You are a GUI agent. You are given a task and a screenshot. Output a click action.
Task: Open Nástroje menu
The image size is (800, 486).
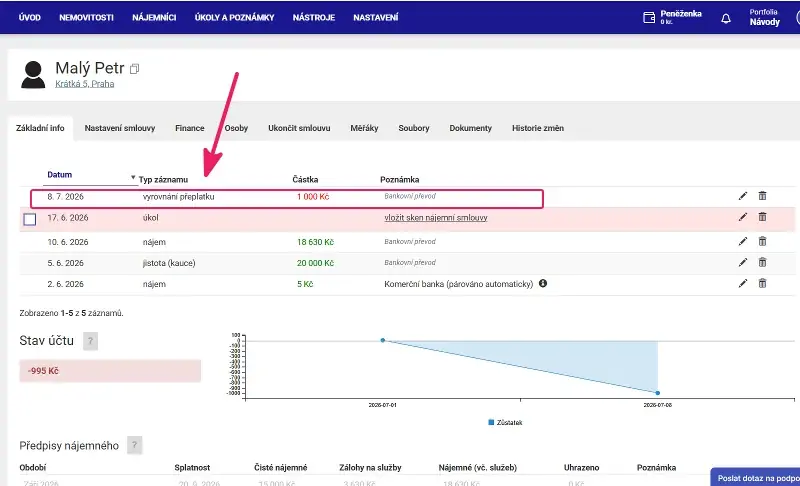click(x=314, y=17)
